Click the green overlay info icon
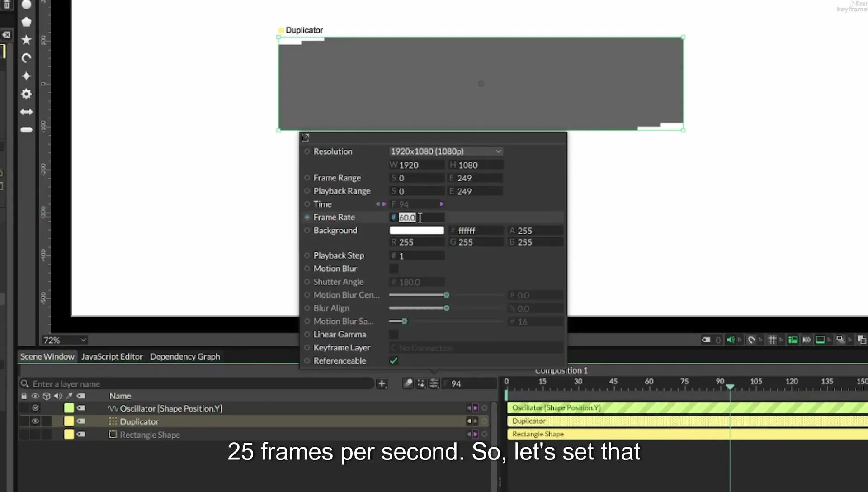The height and width of the screenshot is (492, 868). click(x=793, y=340)
